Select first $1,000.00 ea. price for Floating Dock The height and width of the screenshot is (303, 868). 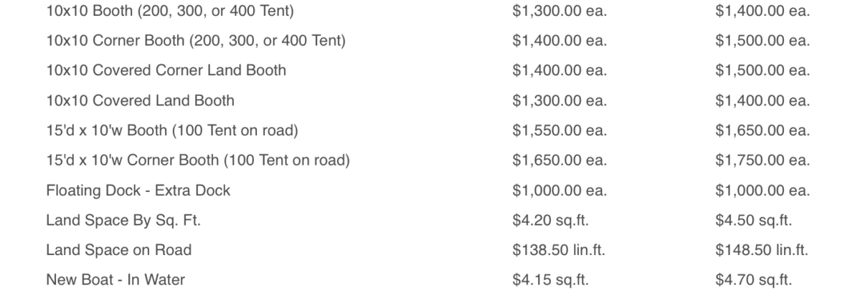pos(559,191)
